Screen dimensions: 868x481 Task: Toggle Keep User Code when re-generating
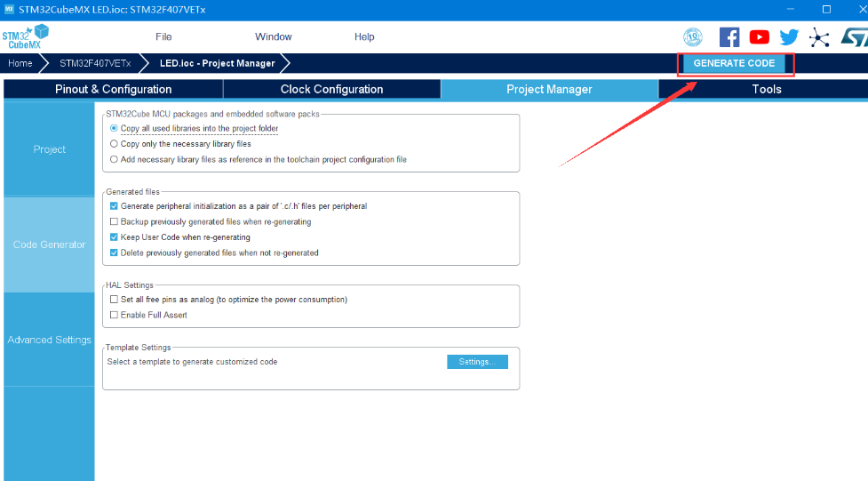click(x=114, y=236)
